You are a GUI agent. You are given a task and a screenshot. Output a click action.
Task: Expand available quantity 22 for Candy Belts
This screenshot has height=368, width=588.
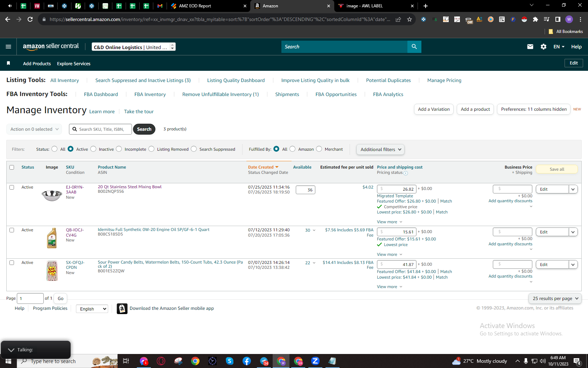[310, 263]
